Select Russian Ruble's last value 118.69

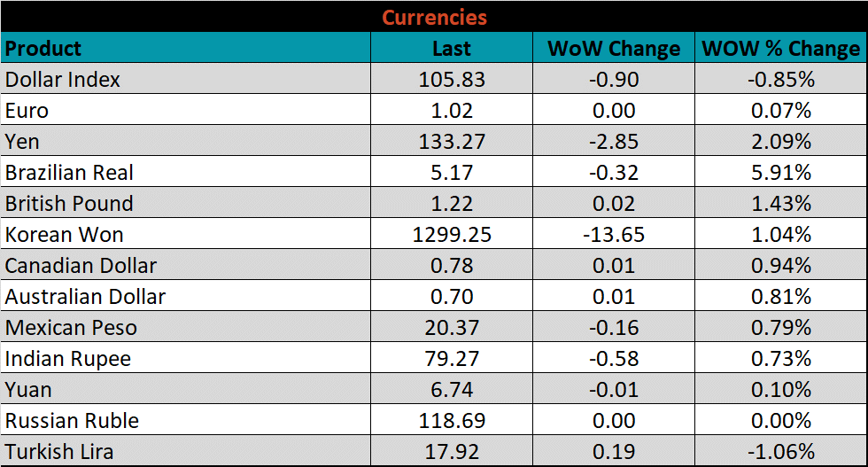pos(452,421)
